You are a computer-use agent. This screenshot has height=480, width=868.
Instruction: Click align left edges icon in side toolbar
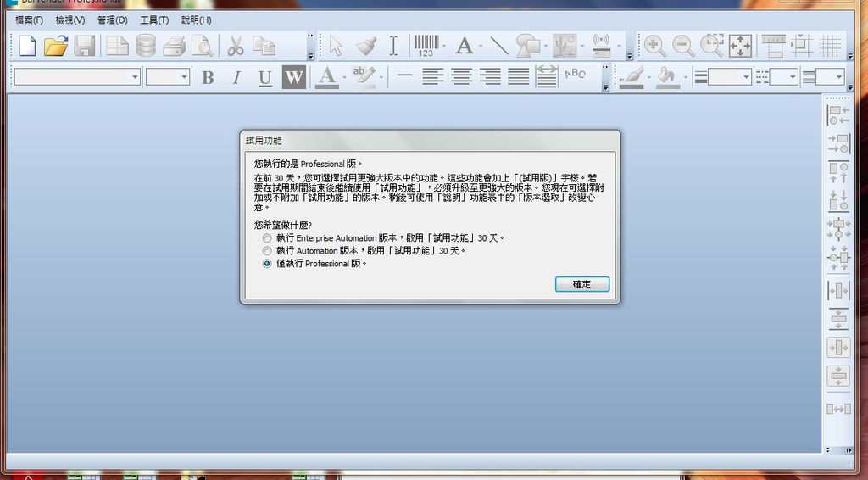click(838, 115)
